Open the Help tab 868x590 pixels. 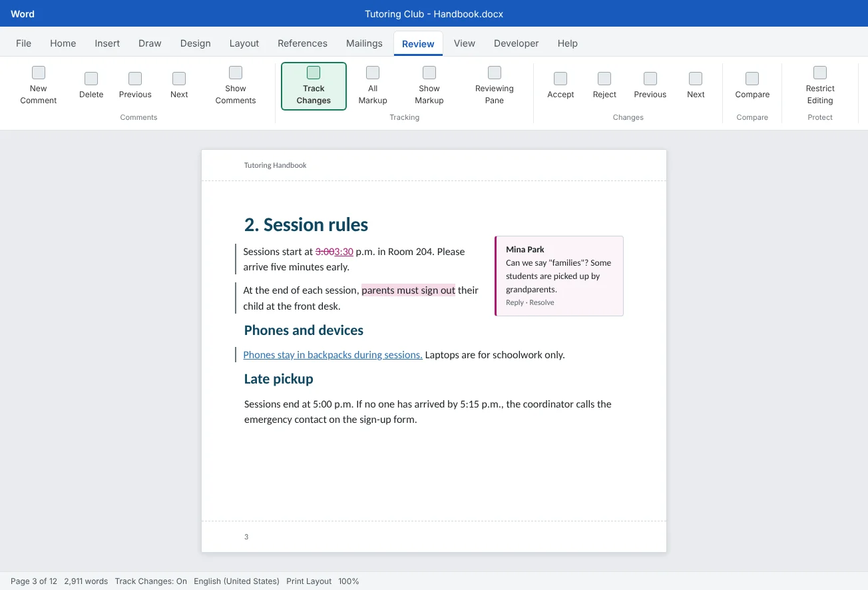click(568, 43)
